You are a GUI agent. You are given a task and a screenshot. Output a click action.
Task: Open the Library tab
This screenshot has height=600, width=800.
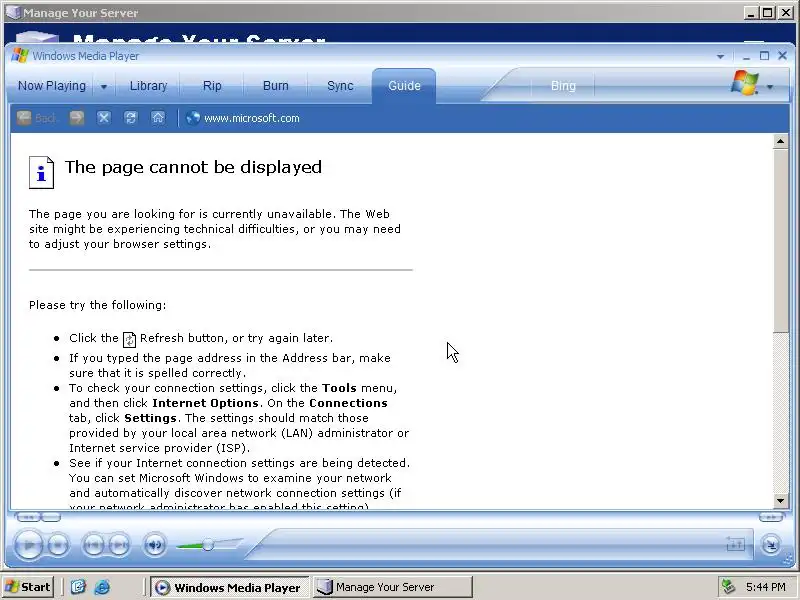tap(148, 86)
